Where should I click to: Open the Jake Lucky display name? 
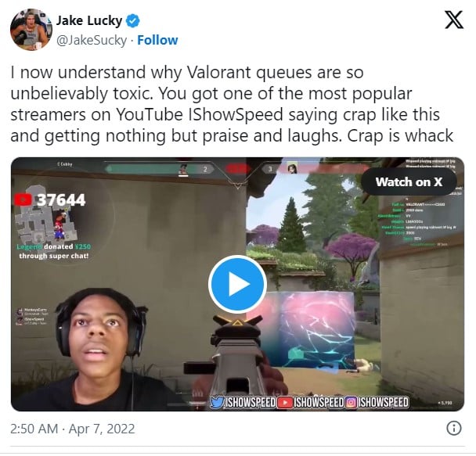click(x=89, y=21)
